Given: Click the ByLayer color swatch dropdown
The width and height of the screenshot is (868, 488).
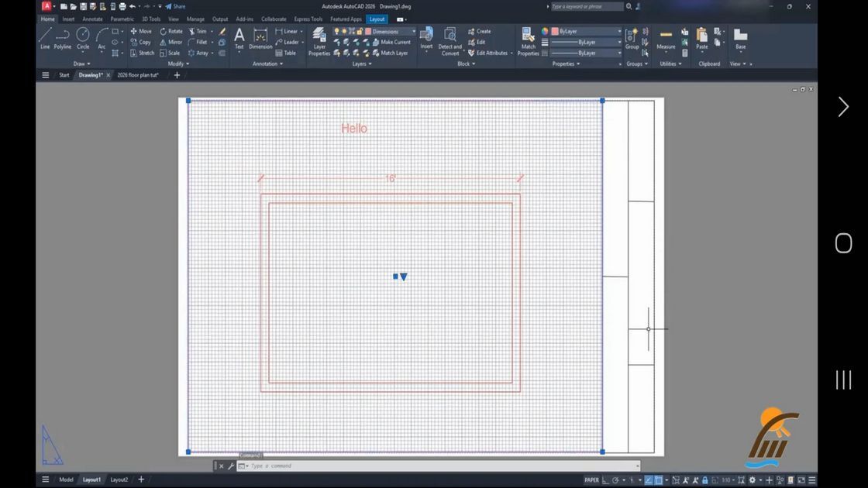Looking at the screenshot, I should coord(586,32).
